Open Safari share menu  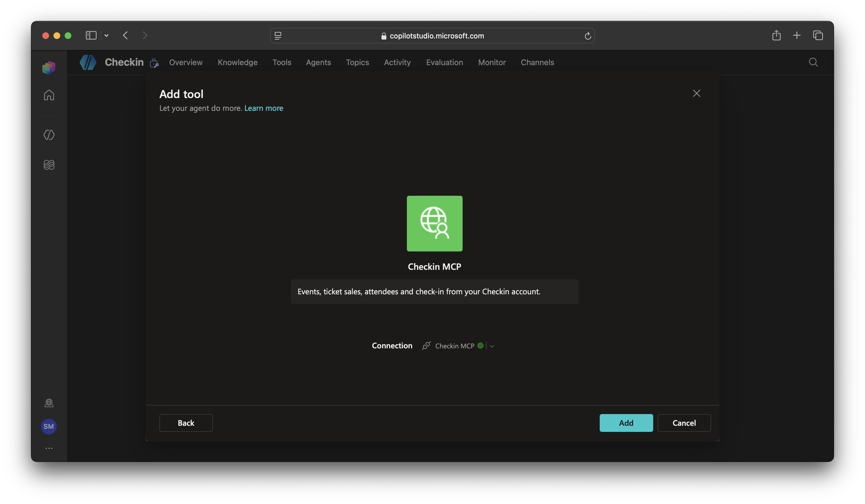click(776, 35)
